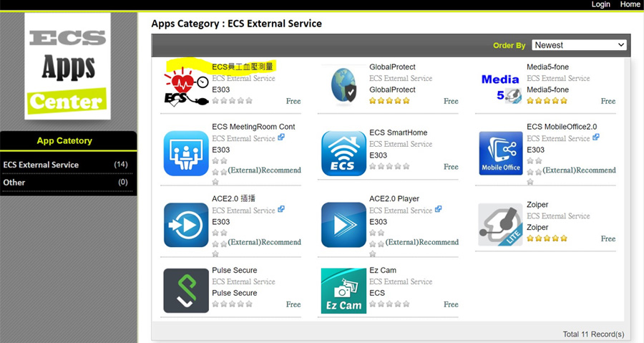
Task: Open the ACE2.0 插播 app icon
Action: 186,225
